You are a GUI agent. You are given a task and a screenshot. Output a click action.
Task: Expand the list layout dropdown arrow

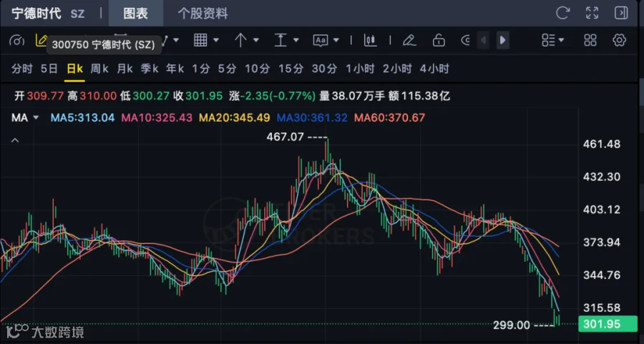(561, 40)
